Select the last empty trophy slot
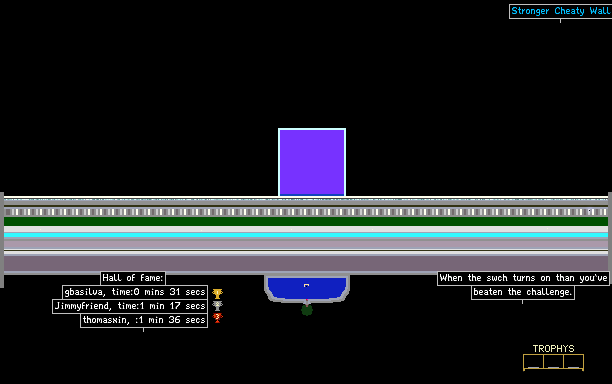The image size is (612, 384). [x=573, y=361]
